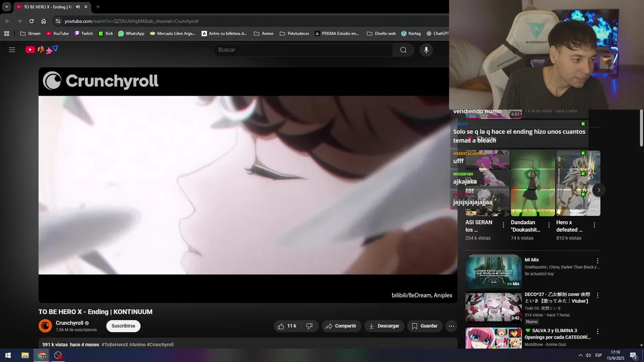Open the PRISMA Estudio bookmark

337,34
